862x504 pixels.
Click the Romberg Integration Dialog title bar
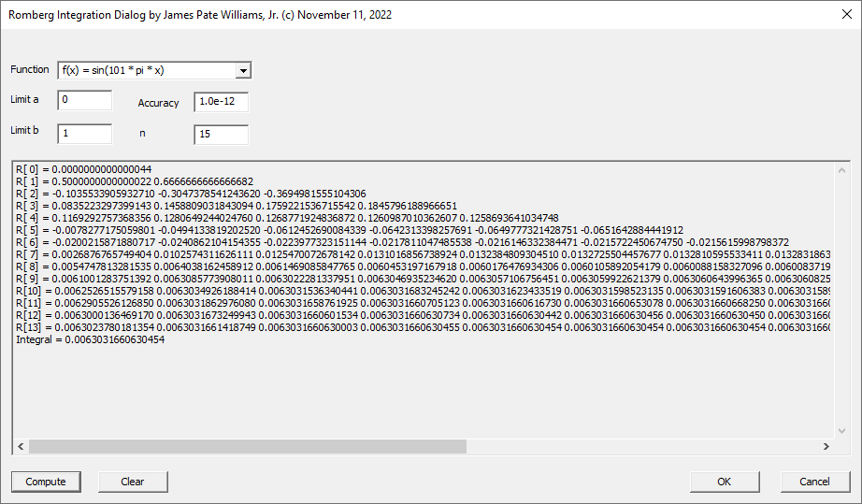(x=280, y=15)
